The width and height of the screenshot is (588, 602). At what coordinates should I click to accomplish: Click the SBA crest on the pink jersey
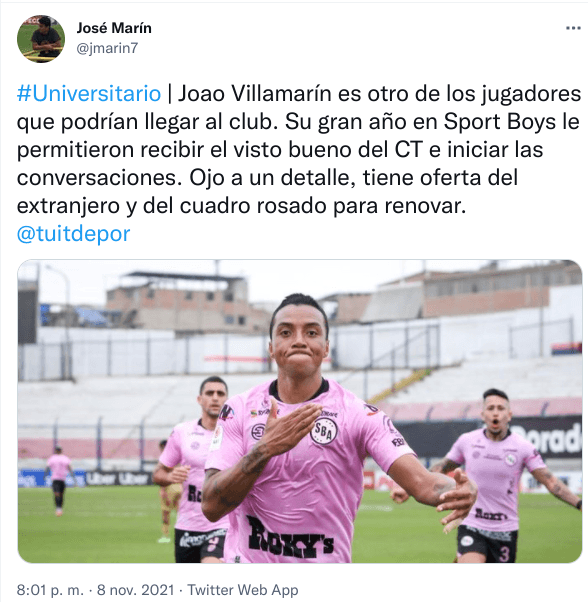(324, 431)
